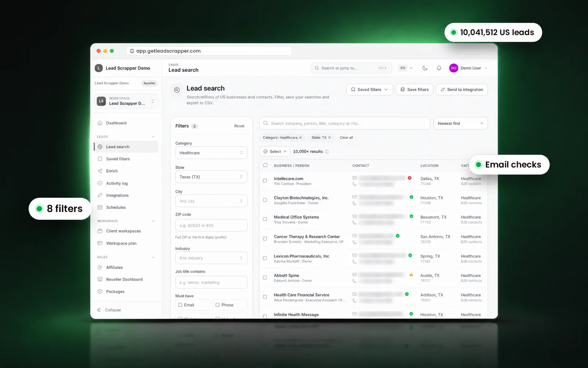Click email icon in Intellecare.com row
Viewport: 588px width, 368px height.
[354, 178]
